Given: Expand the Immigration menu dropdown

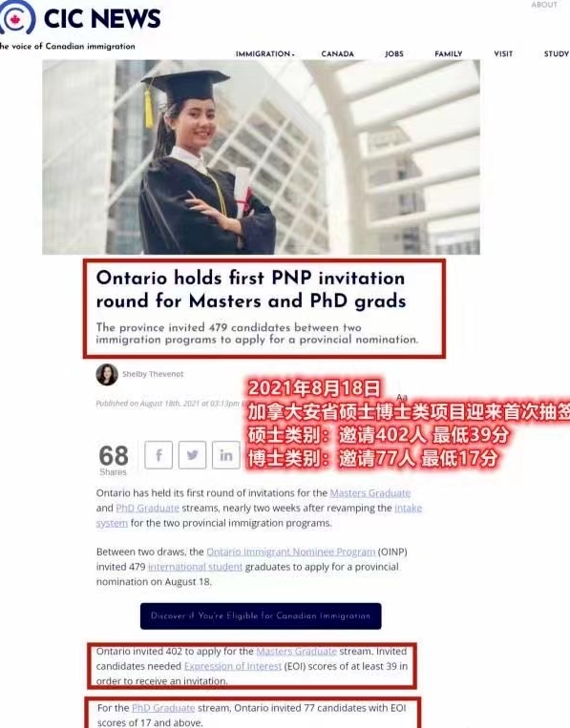Looking at the screenshot, I should click(264, 53).
